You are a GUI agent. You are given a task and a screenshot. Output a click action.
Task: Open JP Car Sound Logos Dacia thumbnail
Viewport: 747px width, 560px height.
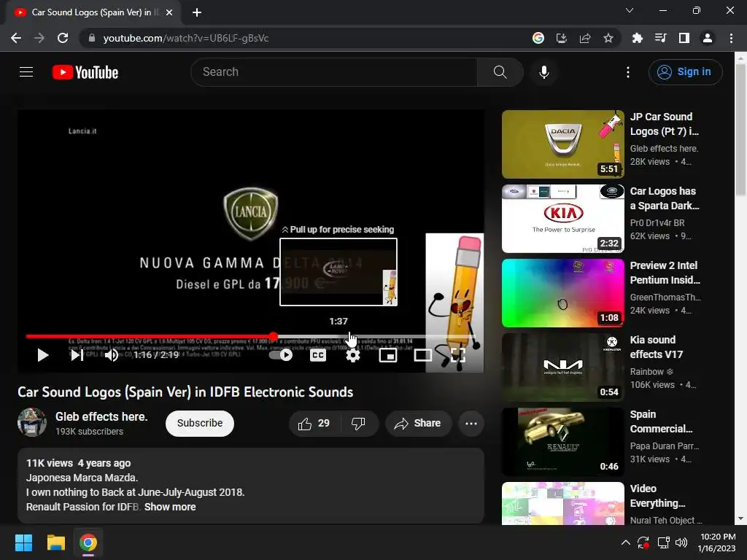click(562, 144)
